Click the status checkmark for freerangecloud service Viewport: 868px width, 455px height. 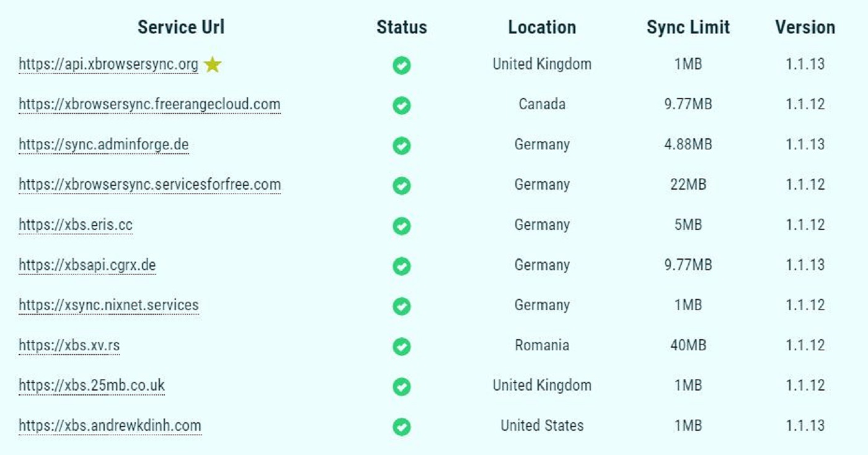click(402, 105)
